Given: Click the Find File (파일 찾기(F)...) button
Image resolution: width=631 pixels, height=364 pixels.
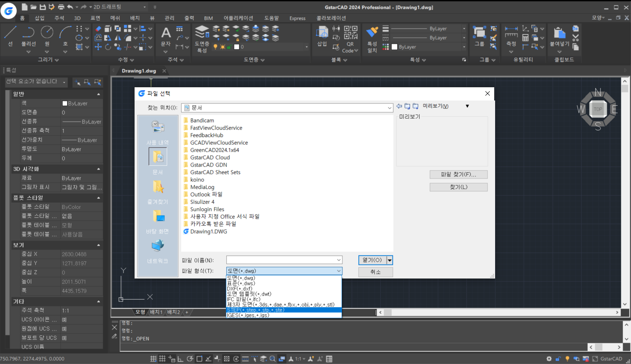Looking at the screenshot, I should 458,175.
